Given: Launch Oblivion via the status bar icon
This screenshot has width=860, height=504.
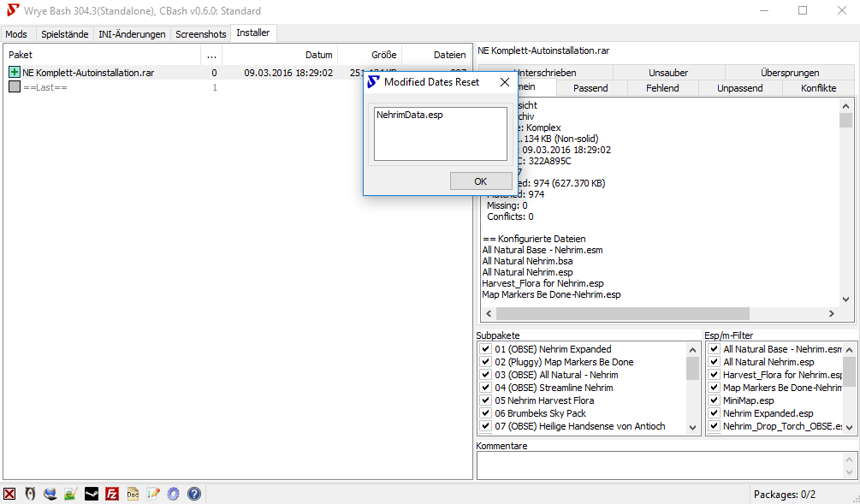Looking at the screenshot, I should 30,494.
